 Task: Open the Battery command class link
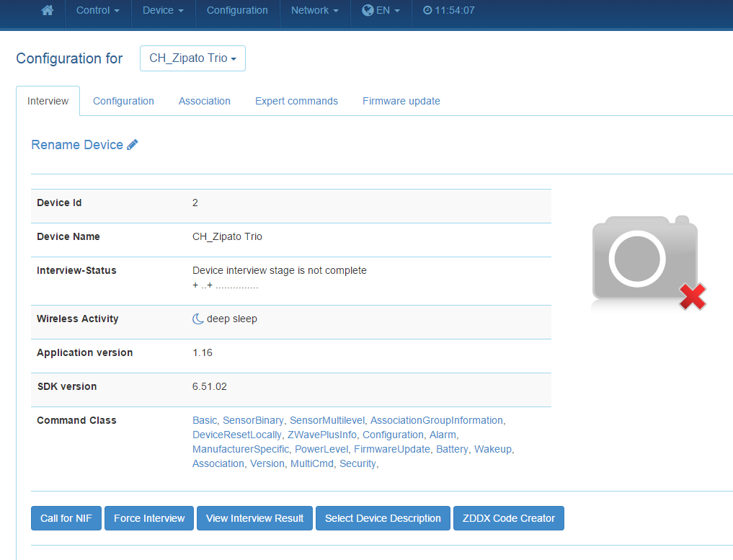tap(453, 449)
